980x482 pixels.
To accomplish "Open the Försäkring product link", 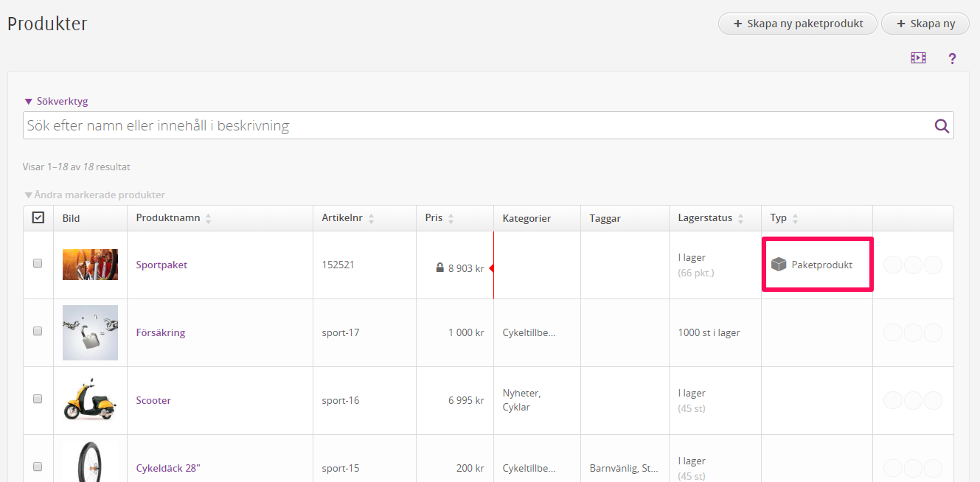I will click(x=161, y=332).
